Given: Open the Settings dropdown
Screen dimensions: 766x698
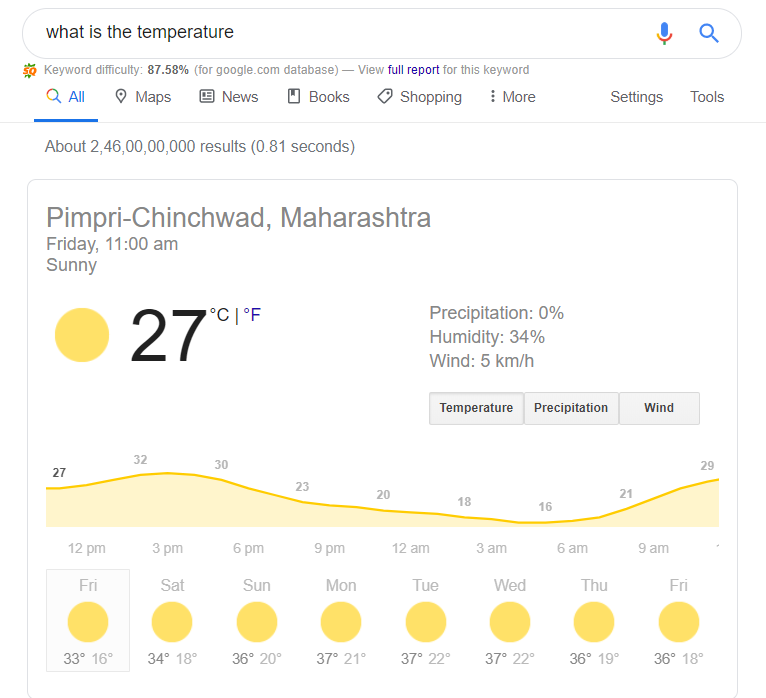Looking at the screenshot, I should (x=636, y=97).
